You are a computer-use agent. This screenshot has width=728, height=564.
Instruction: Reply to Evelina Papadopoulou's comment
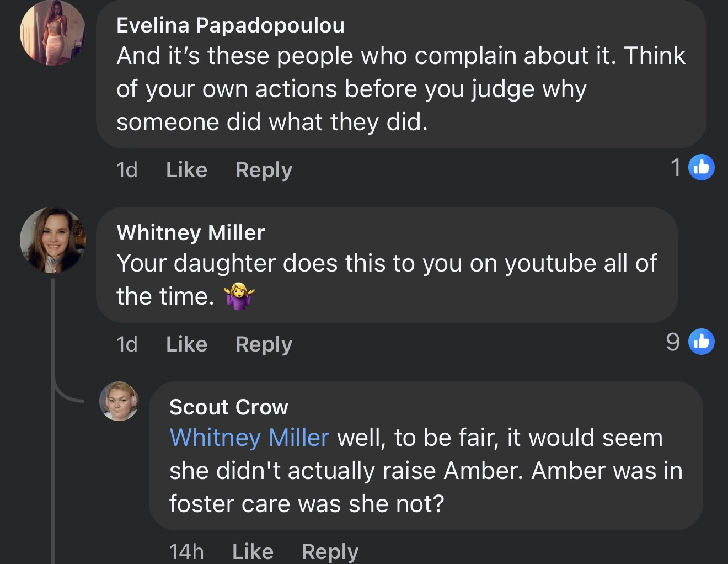tap(264, 170)
